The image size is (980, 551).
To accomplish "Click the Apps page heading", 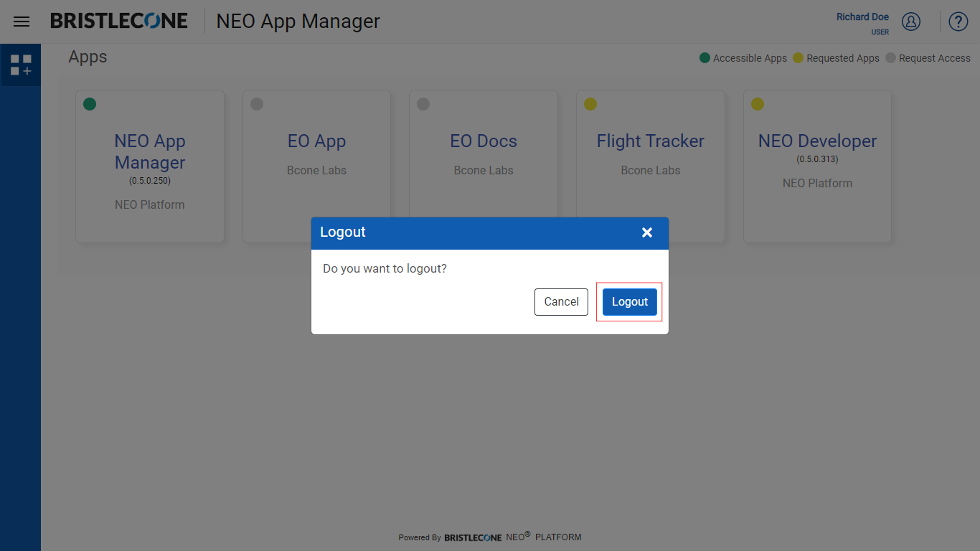I will coord(88,57).
